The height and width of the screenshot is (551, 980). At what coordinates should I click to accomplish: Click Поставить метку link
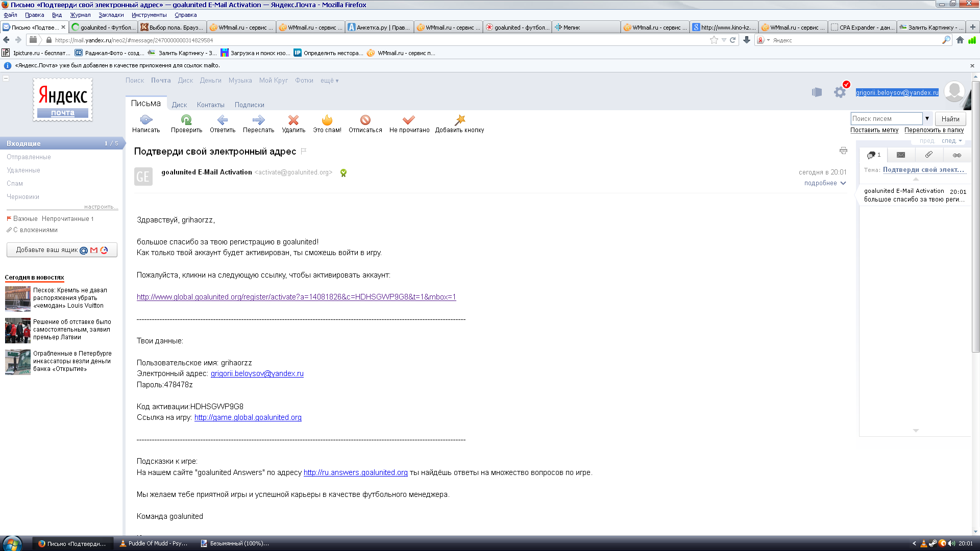coord(874,130)
